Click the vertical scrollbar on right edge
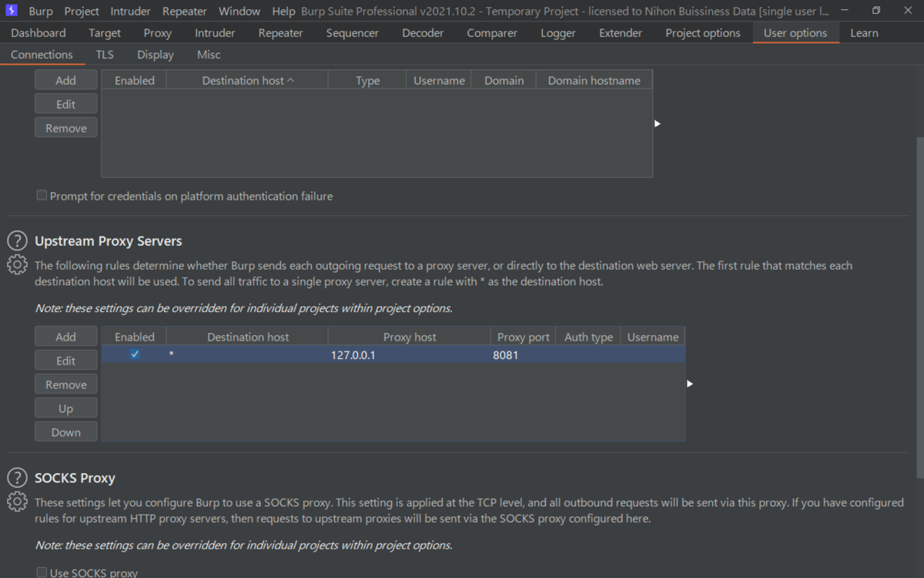 click(920, 308)
